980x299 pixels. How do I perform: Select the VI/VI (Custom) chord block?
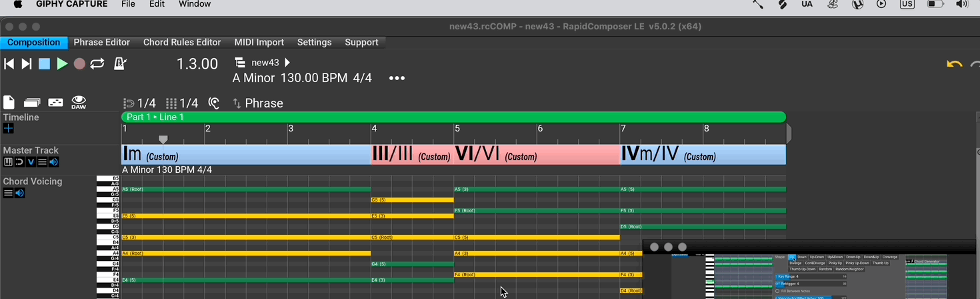537,154
